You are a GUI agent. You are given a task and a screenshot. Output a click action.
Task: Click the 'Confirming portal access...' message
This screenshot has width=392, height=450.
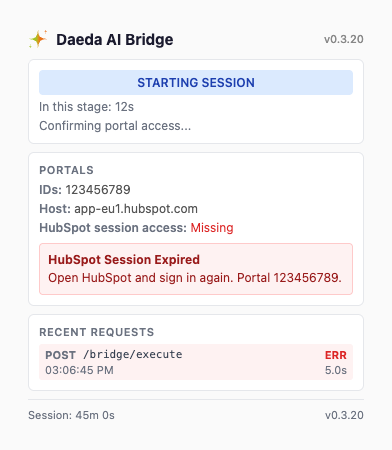[115, 126]
